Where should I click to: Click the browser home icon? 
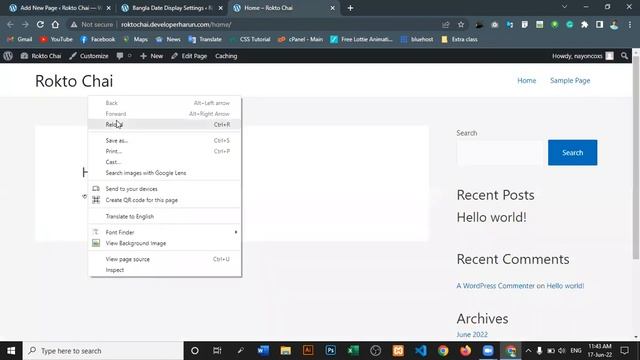(x=55, y=24)
